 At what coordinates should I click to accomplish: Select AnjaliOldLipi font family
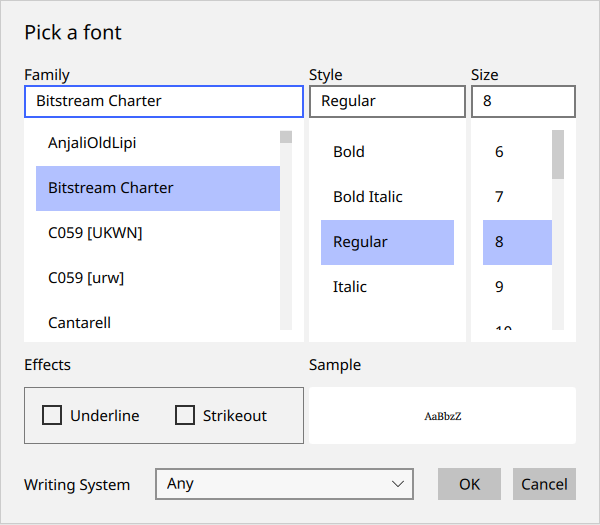coord(92,143)
